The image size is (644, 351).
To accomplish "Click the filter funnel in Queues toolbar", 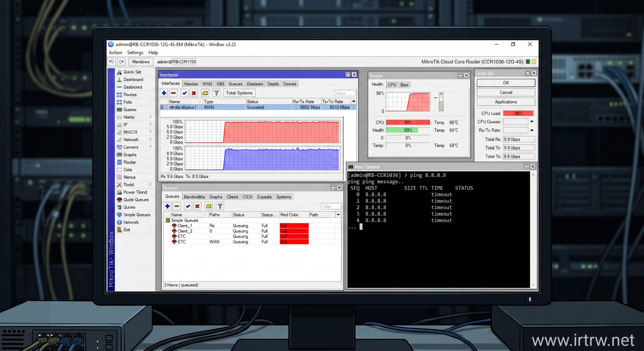I will (220, 206).
